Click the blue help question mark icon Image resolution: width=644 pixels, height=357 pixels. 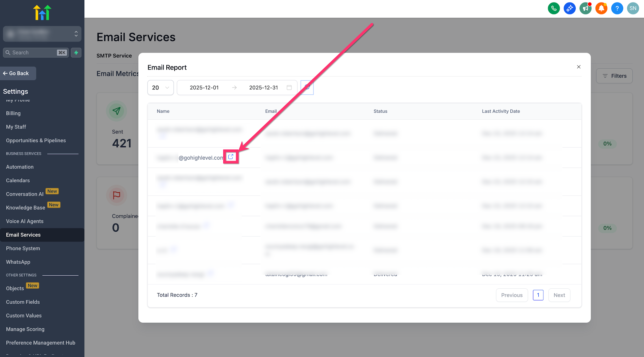point(617,8)
